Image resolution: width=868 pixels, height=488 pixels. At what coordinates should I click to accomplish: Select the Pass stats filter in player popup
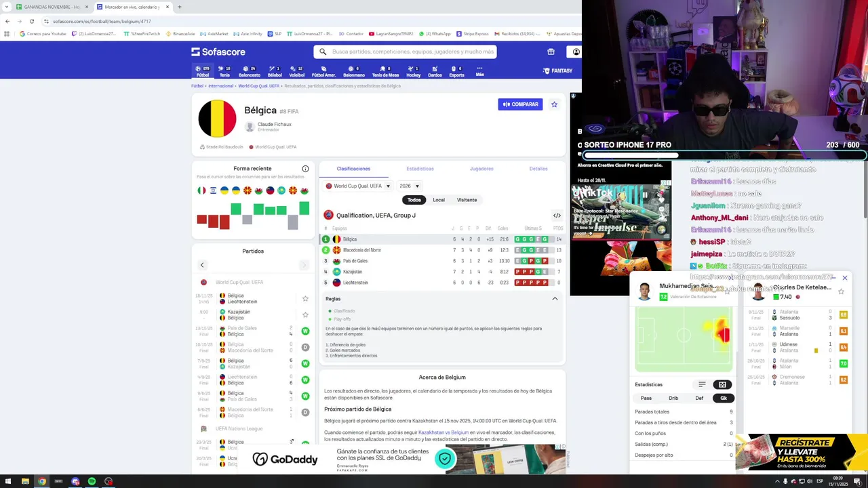pos(646,398)
